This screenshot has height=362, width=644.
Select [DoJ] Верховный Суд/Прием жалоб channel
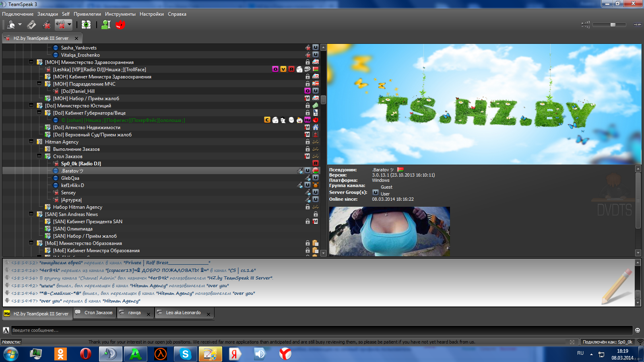(x=92, y=135)
